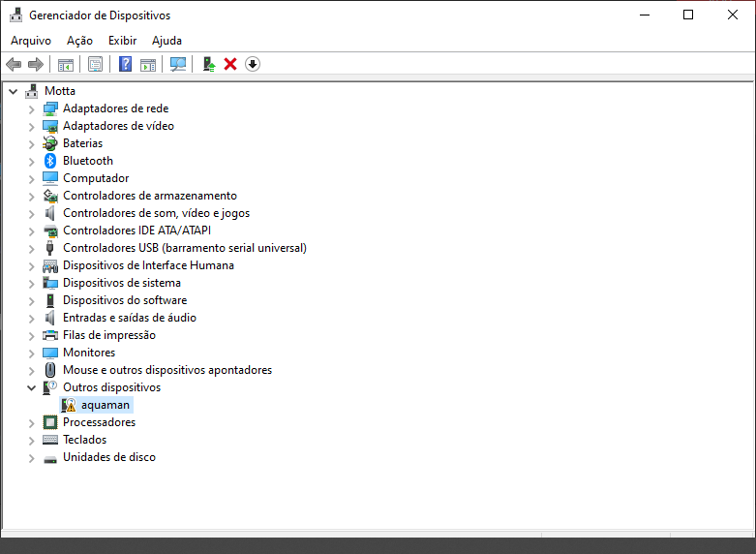
Task: Minimize the Gerenciador de Dispositivos window
Action: 645,15
